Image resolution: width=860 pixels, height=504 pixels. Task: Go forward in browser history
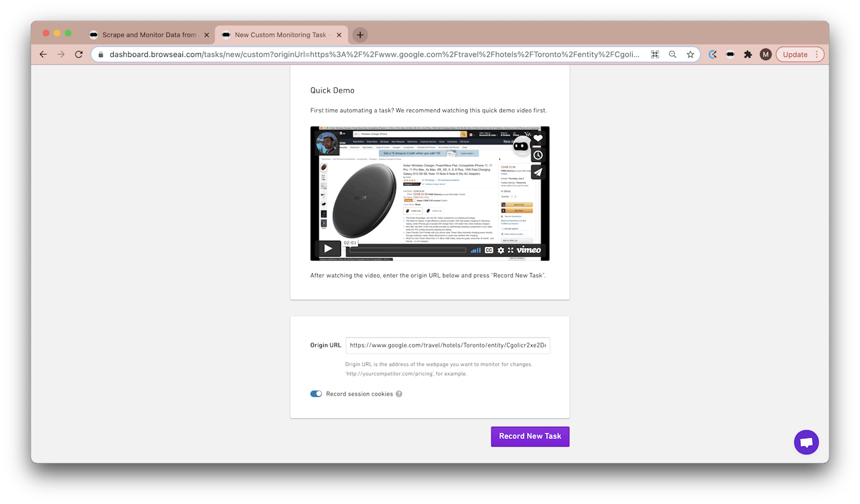[x=61, y=55]
